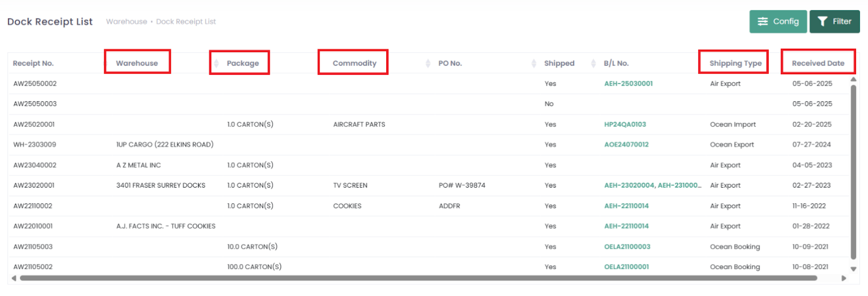The image size is (868, 296).
Task: Click the table's vertical scrollbar
Action: pos(853,173)
